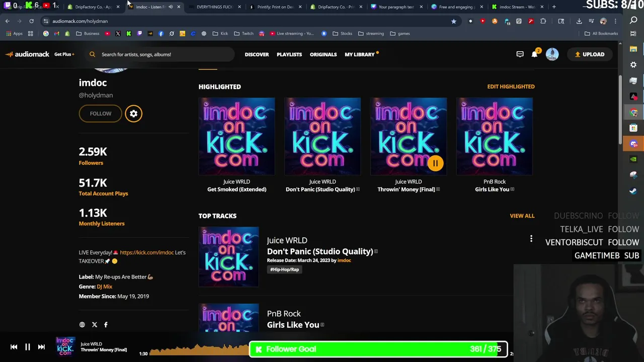Viewport: 644px width, 362px height.
Task: Click the Chrome back arrow
Action: tap(7, 21)
